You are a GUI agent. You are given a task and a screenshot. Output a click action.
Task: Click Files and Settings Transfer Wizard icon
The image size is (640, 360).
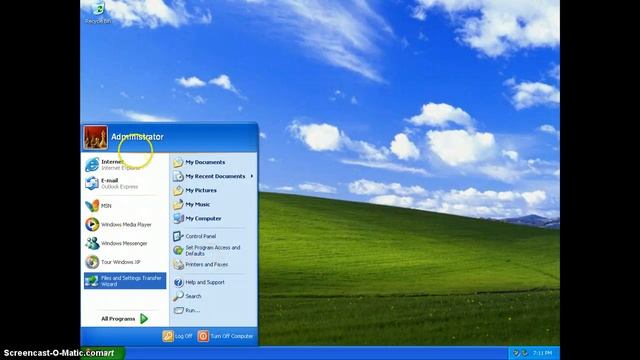pos(92,281)
